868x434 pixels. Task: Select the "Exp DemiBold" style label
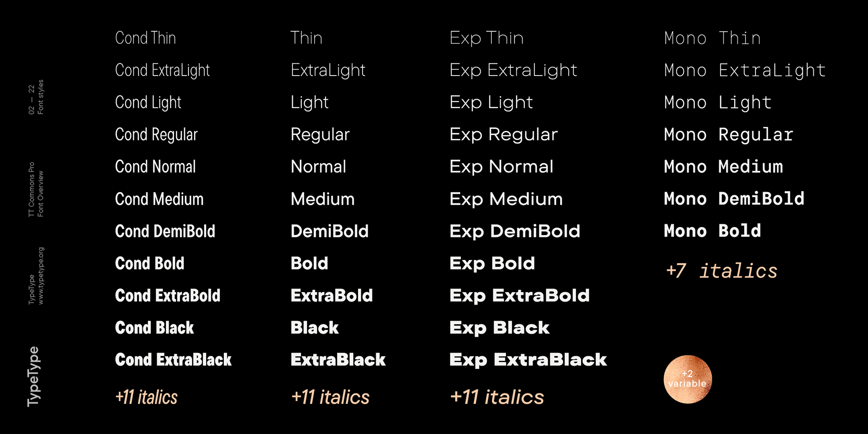coord(514,231)
